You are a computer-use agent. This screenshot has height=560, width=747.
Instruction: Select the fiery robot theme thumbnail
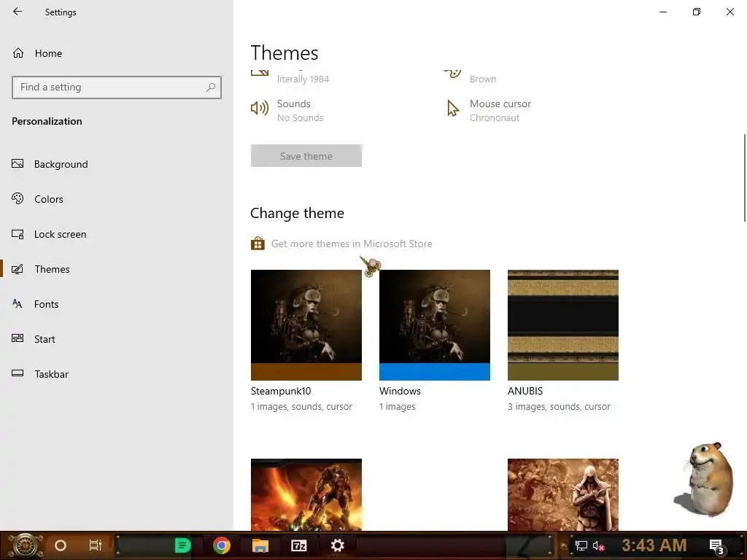(306, 495)
